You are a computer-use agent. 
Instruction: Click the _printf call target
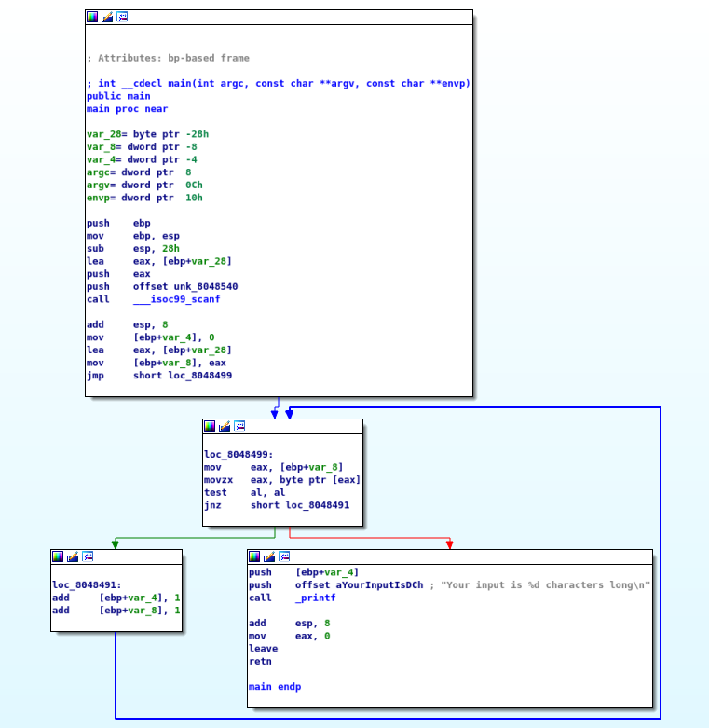pyautogui.click(x=316, y=598)
